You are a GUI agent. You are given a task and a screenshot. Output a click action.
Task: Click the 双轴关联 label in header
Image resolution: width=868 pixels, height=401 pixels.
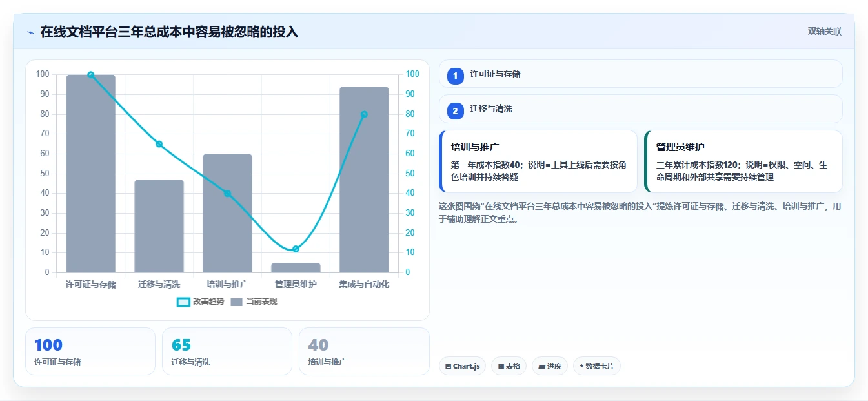tap(824, 32)
